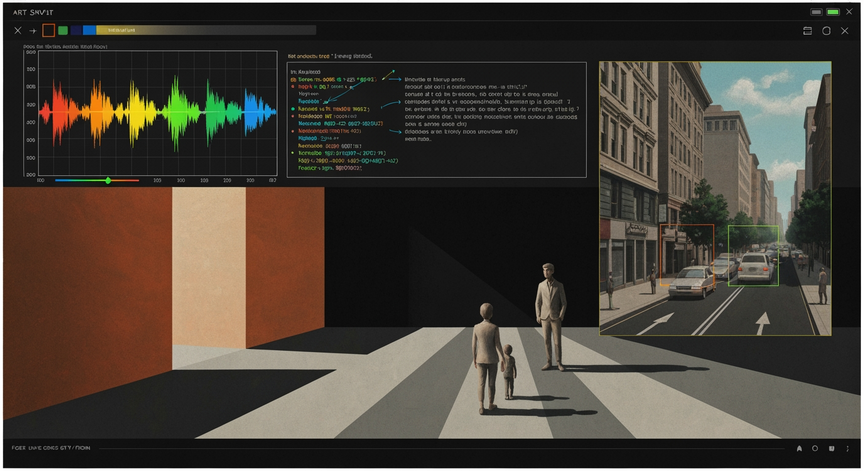Click the 'ART SNV'IT' window title
The height and width of the screenshot is (471, 864).
tap(33, 12)
